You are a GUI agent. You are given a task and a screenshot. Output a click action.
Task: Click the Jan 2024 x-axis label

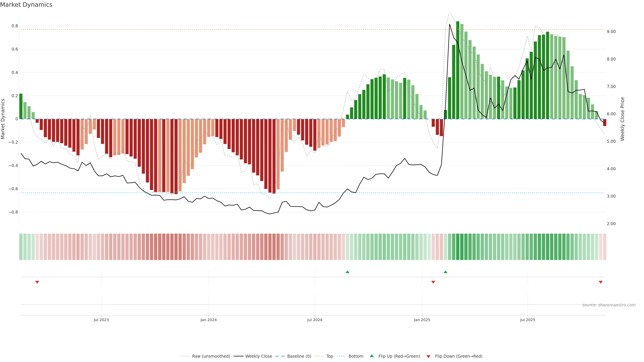(x=208, y=320)
